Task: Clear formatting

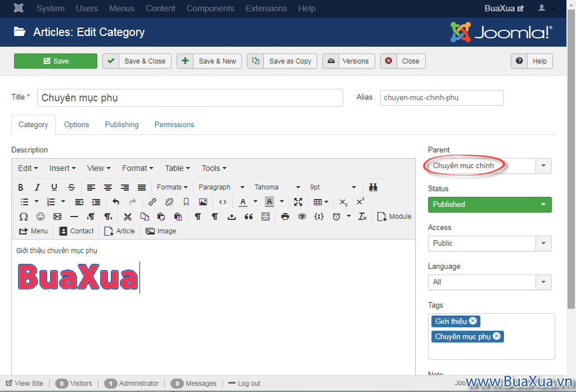Action: pyautogui.click(x=362, y=217)
